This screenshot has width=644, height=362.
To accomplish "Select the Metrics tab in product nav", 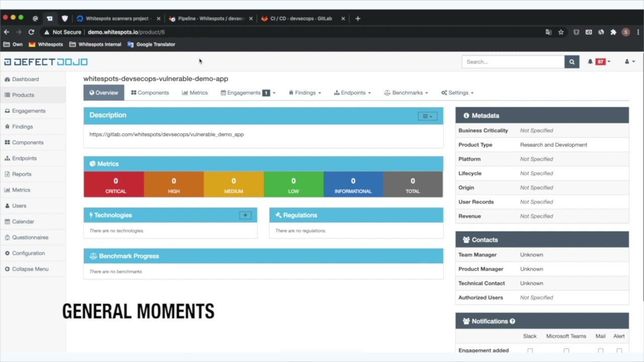I will pos(195,93).
